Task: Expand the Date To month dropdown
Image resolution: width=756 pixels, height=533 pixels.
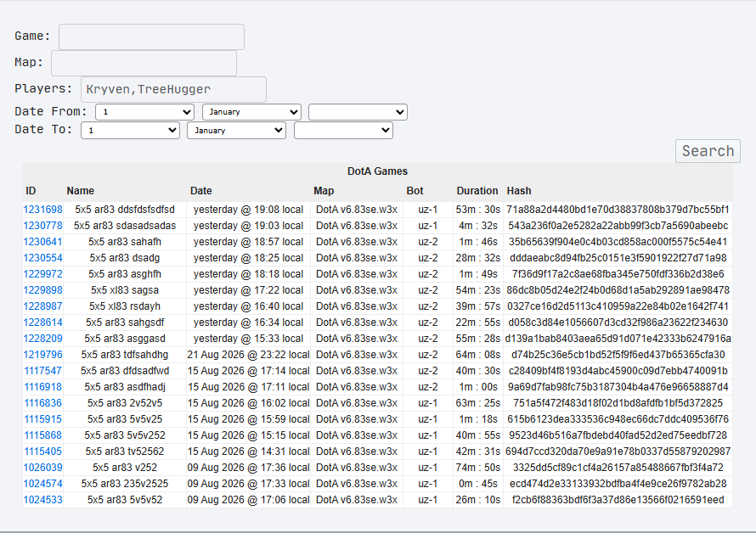Action: [x=237, y=130]
